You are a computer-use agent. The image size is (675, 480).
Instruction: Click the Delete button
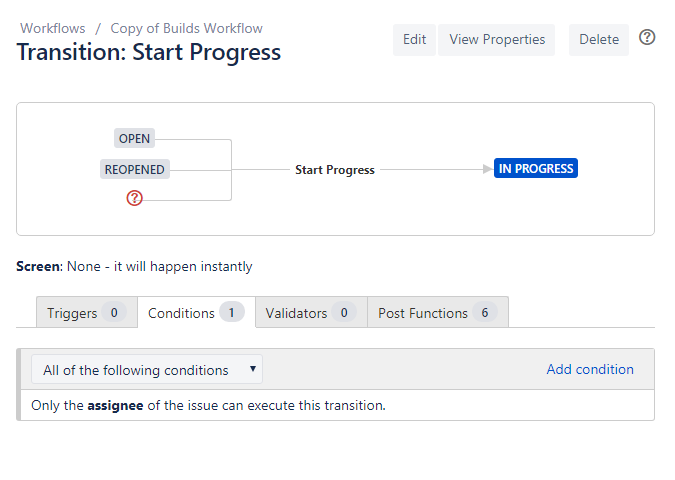[599, 40]
